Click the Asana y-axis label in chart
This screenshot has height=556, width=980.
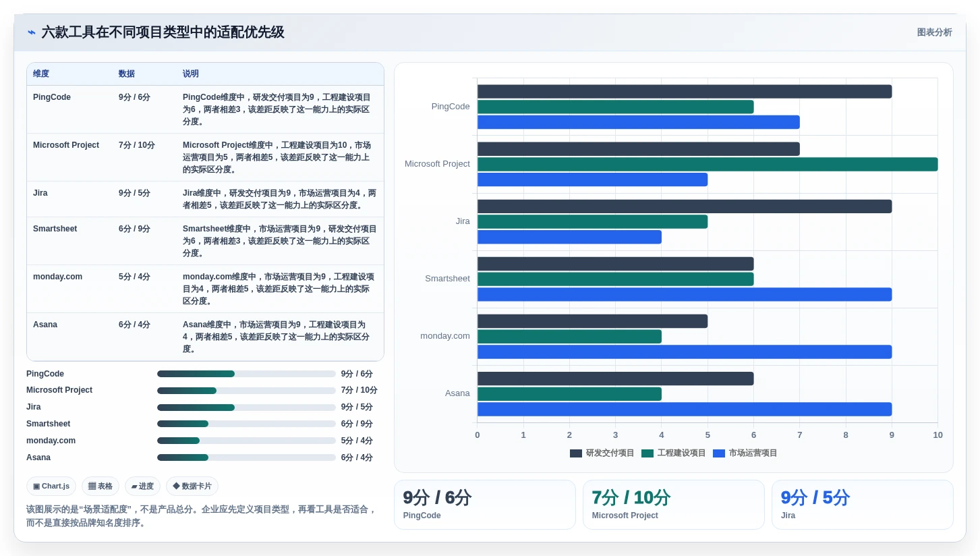pos(457,393)
